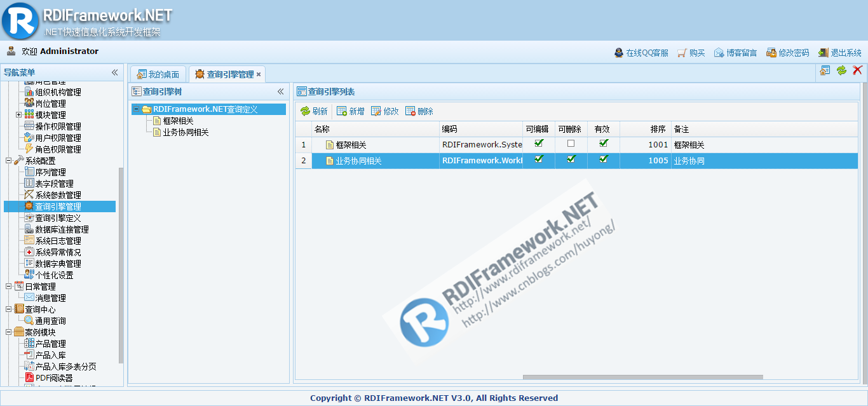Open PDF阅读器 menu item
Screen dimensions: 868x406
click(54, 378)
